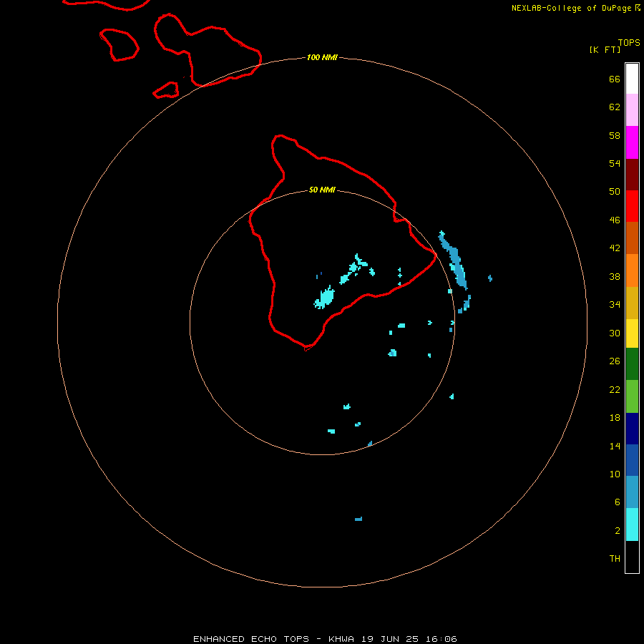Select the "18" scale label
The width and height of the screenshot is (644, 644).
point(615,418)
